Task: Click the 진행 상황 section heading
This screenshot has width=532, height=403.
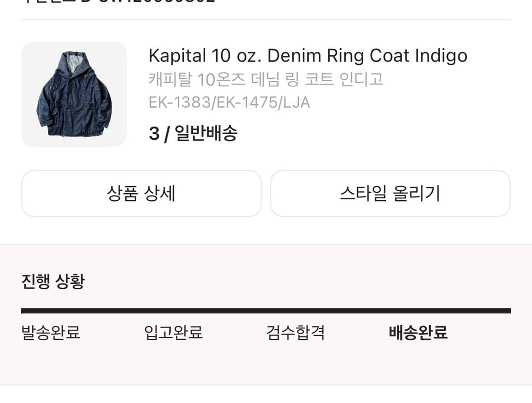Action: (x=53, y=282)
